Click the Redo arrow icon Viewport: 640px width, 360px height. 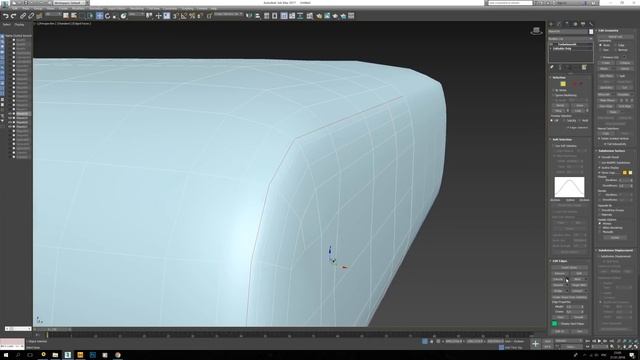pos(14,16)
